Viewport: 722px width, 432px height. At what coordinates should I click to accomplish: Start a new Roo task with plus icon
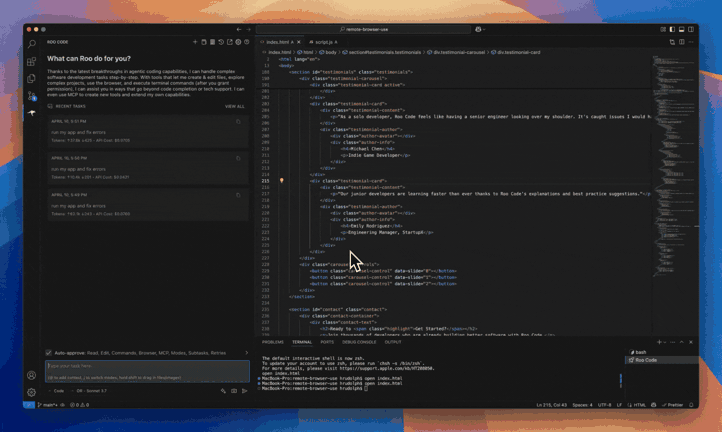[195, 42]
